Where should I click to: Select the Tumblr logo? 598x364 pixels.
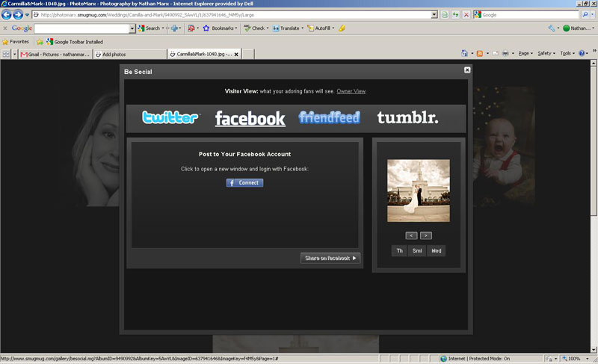click(407, 117)
